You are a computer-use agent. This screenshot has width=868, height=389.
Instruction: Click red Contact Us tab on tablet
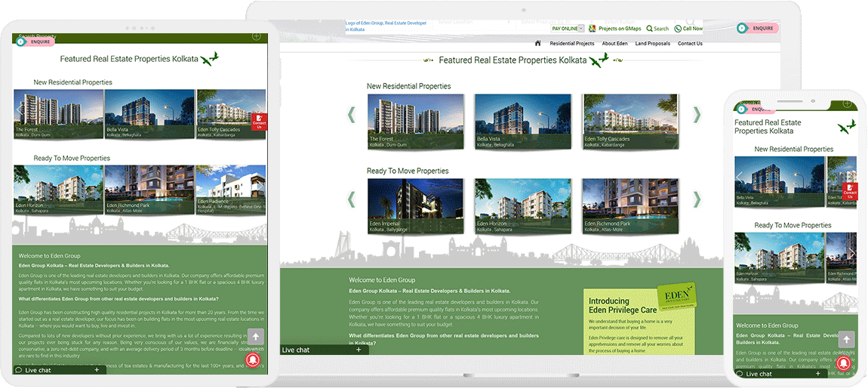point(259,122)
